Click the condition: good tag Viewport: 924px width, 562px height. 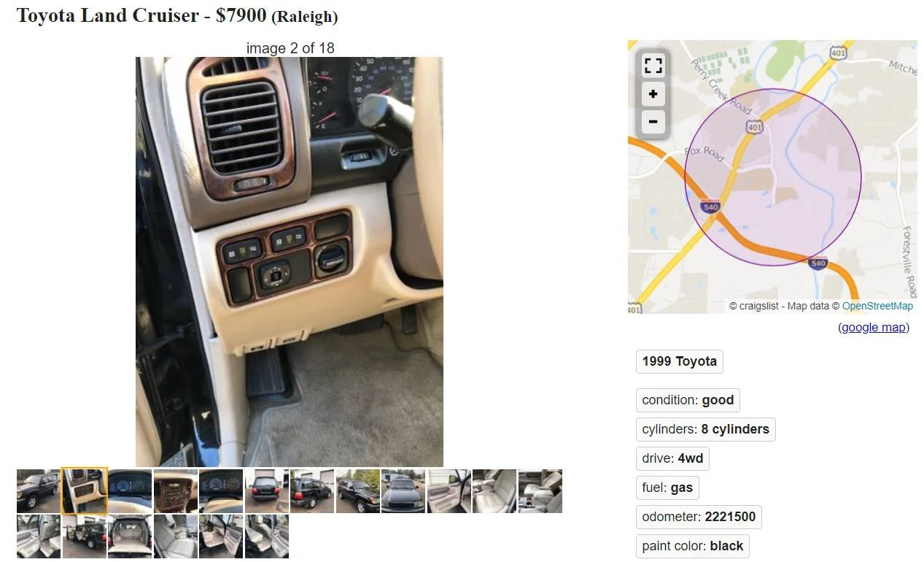pyautogui.click(x=688, y=400)
